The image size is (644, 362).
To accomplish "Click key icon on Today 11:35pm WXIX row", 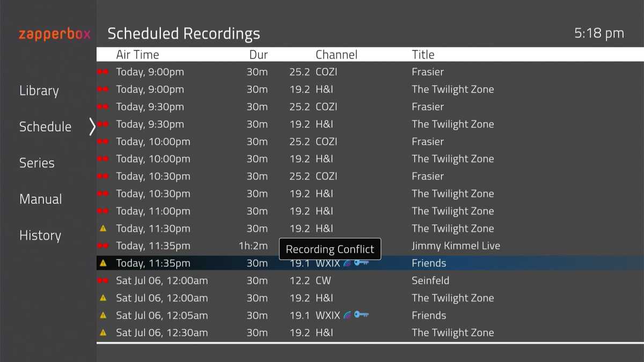I will click(361, 263).
